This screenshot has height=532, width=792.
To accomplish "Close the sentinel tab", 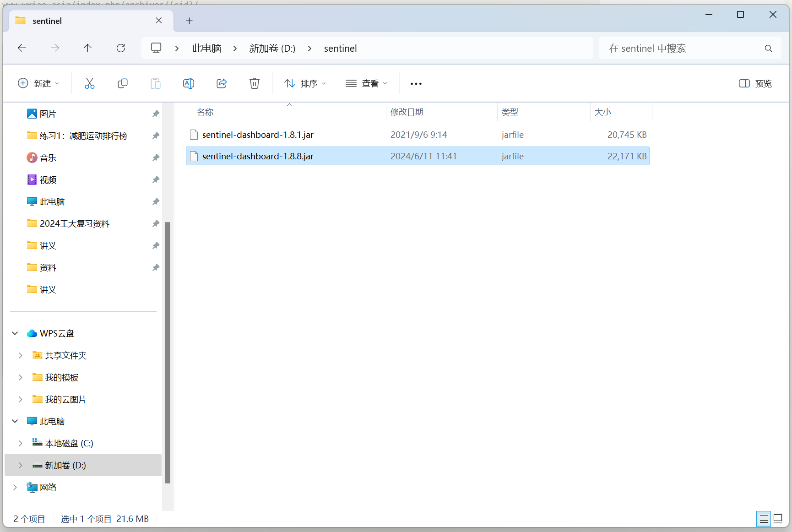I will (159, 21).
